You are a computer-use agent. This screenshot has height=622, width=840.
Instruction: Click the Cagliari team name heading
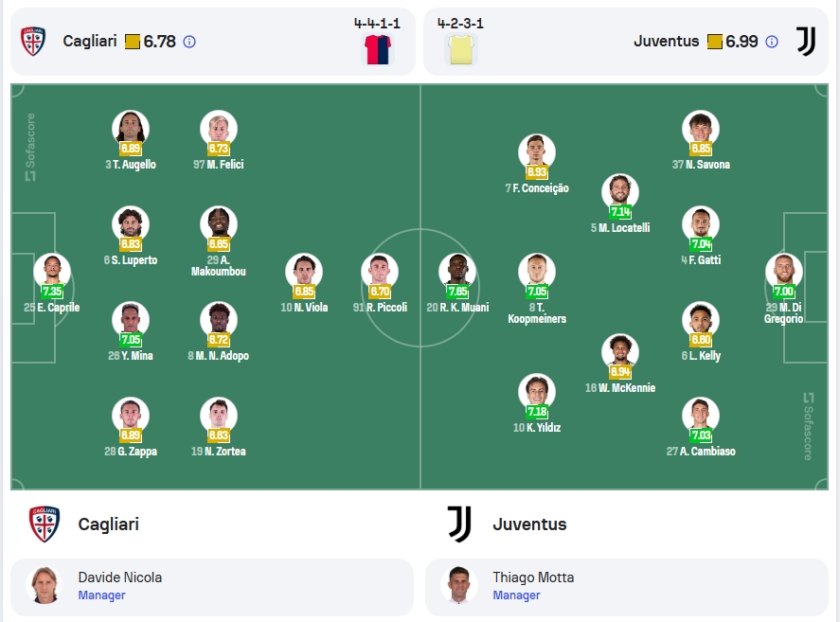pyautogui.click(x=109, y=524)
